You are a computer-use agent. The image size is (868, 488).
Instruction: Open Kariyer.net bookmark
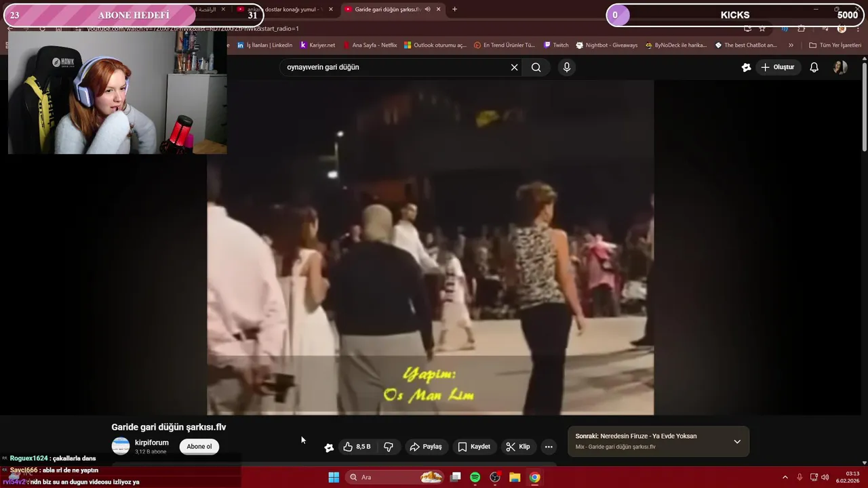pyautogui.click(x=317, y=45)
